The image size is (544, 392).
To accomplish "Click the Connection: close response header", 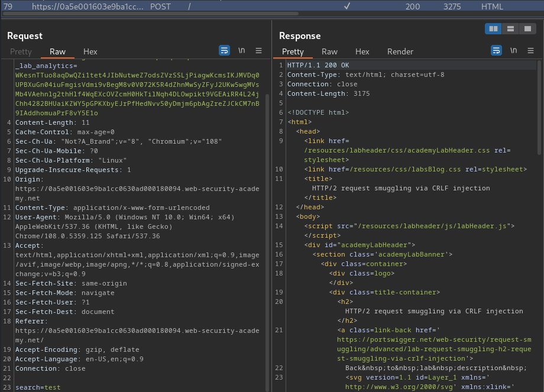I will (x=322, y=85).
